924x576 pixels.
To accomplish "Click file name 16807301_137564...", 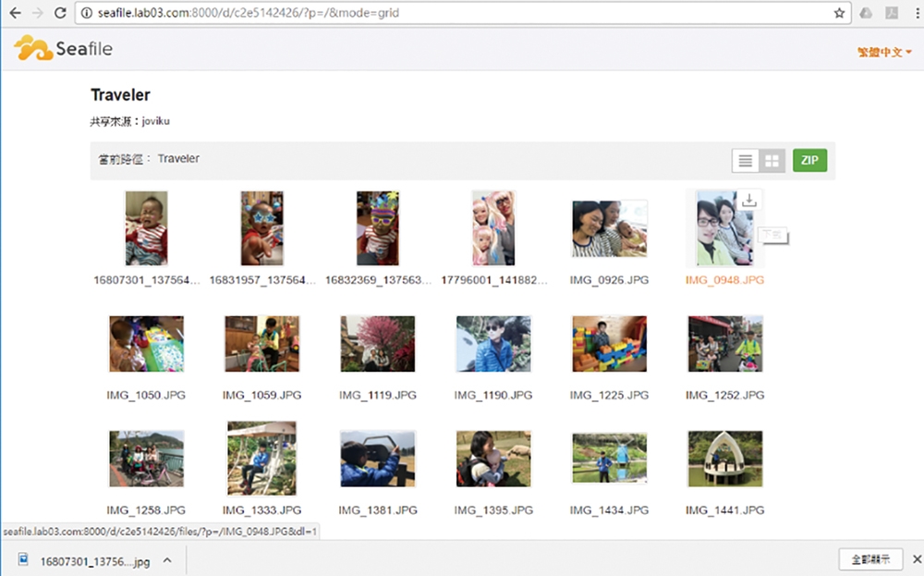I will 147,280.
